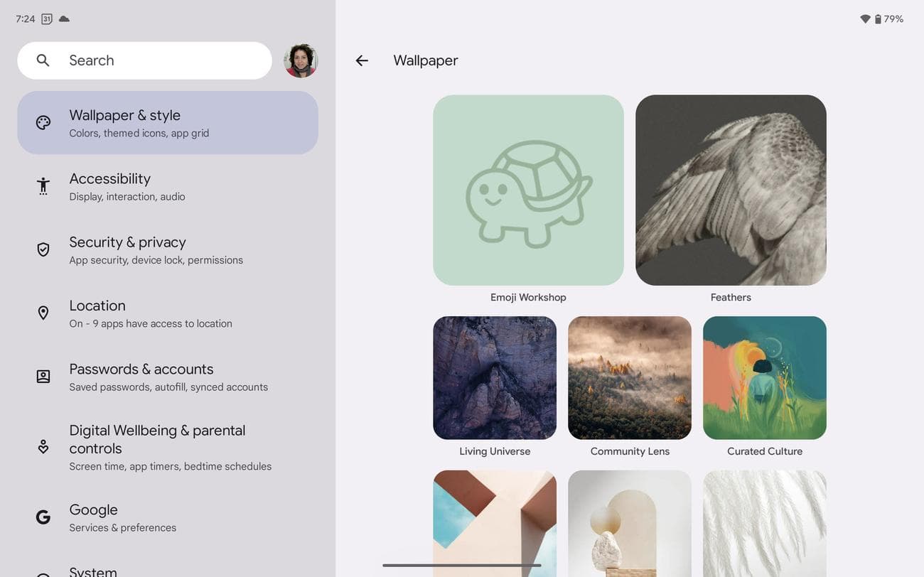This screenshot has width=924, height=577.
Task: Open Accessibility settings
Action: coord(168,186)
